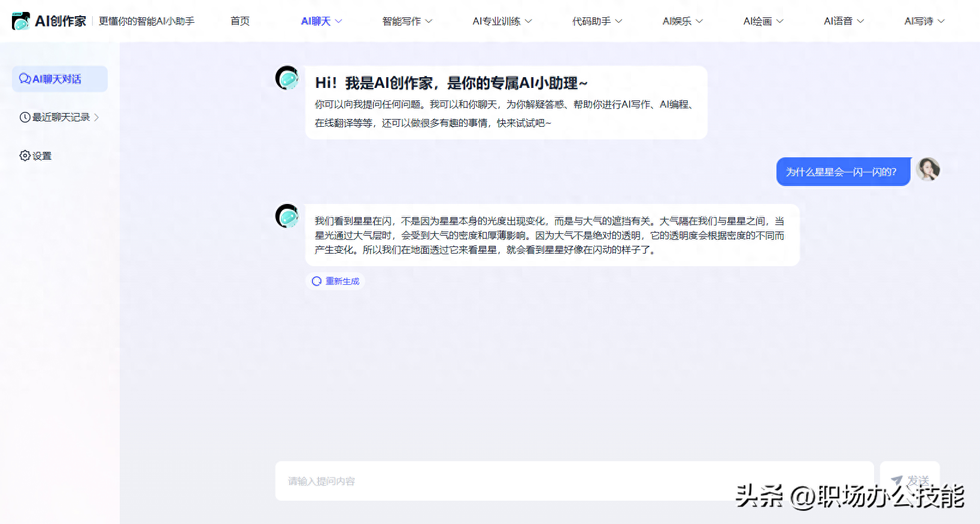Expand the 智能写作 dropdown chevron
980x524 pixels.
[429, 21]
